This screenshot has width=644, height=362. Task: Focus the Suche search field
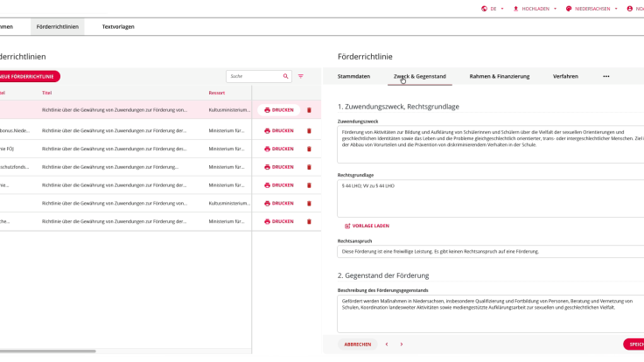point(254,76)
